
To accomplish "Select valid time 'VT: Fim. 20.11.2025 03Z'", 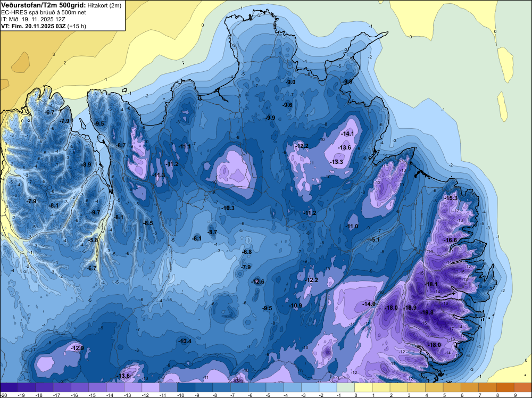I will pos(33,26).
